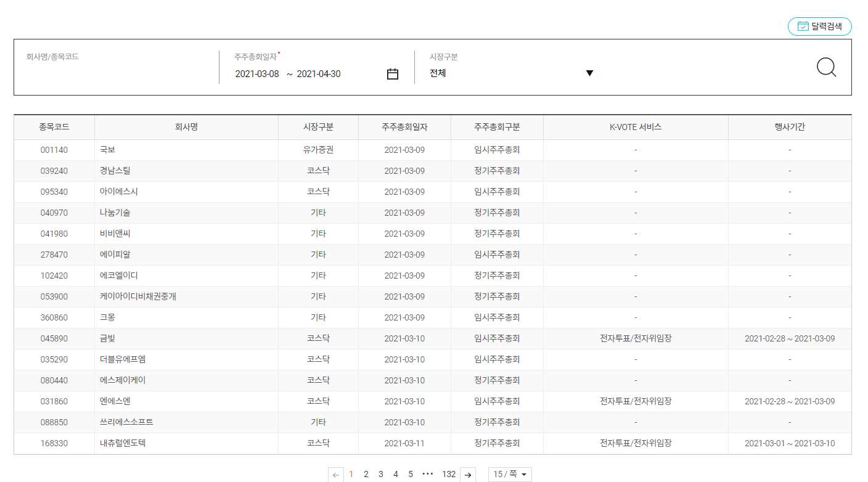Click stock code 168330
Image resolution: width=868 pixels, height=482 pixels.
54,443
